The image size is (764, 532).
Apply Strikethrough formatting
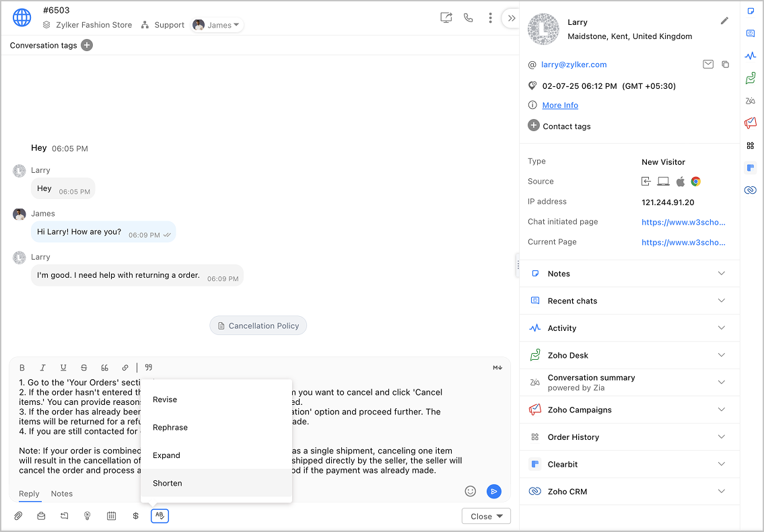pyautogui.click(x=84, y=367)
